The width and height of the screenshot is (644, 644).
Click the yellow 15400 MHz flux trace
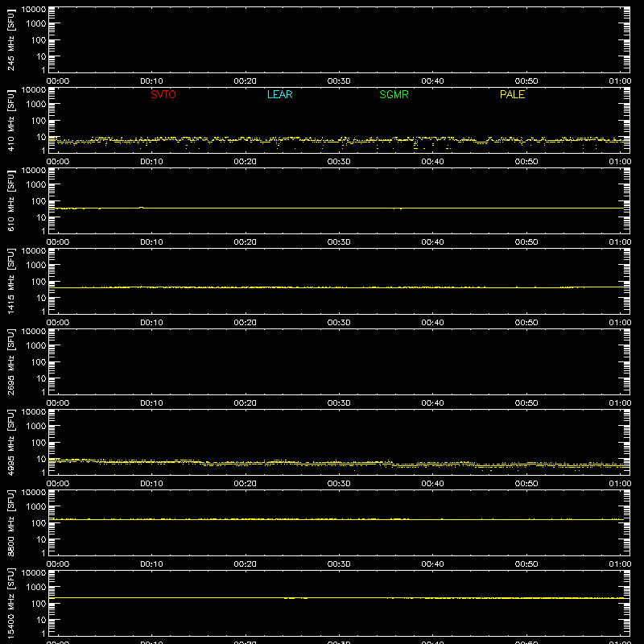pos(336,597)
